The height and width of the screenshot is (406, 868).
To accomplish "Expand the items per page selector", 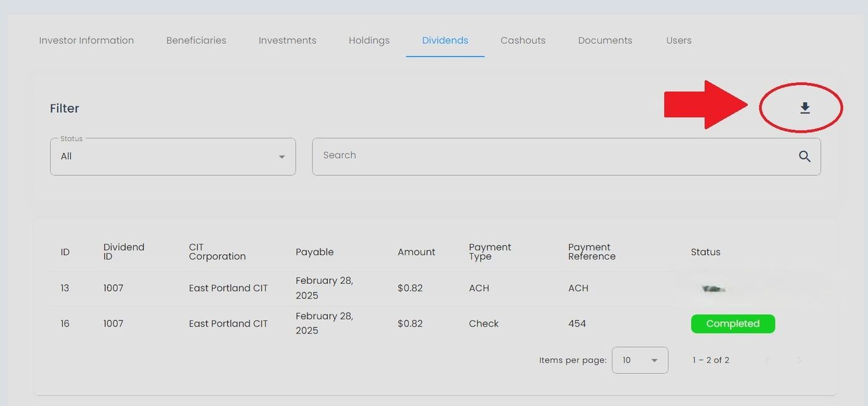I will click(639, 360).
